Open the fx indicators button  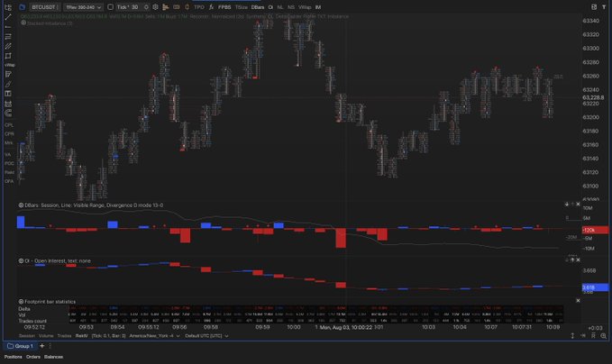pyautogui.click(x=211, y=7)
